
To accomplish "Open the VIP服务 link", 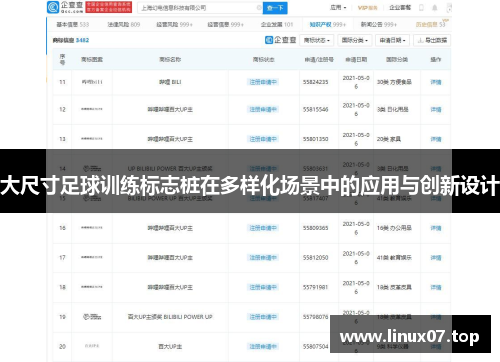I will [368, 7].
